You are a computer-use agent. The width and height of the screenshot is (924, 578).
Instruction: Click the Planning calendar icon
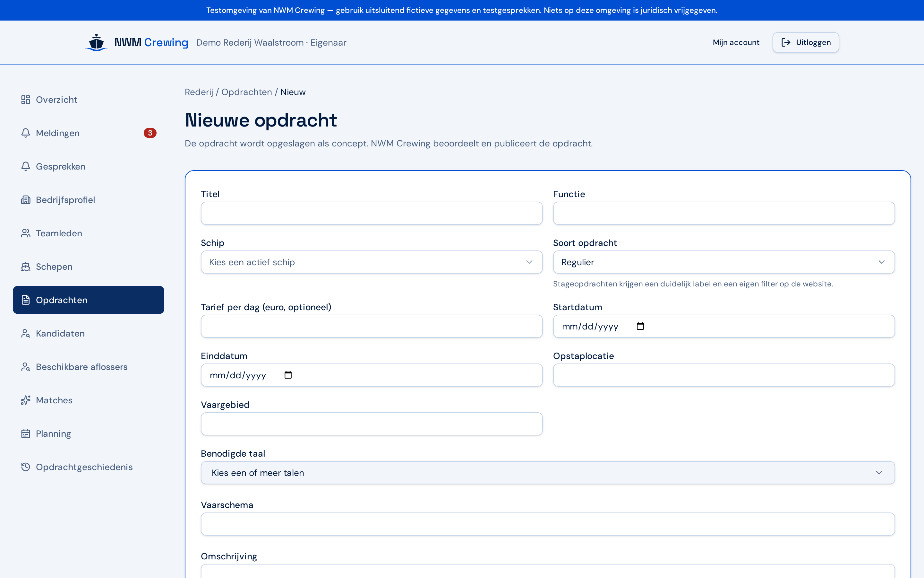[26, 433]
